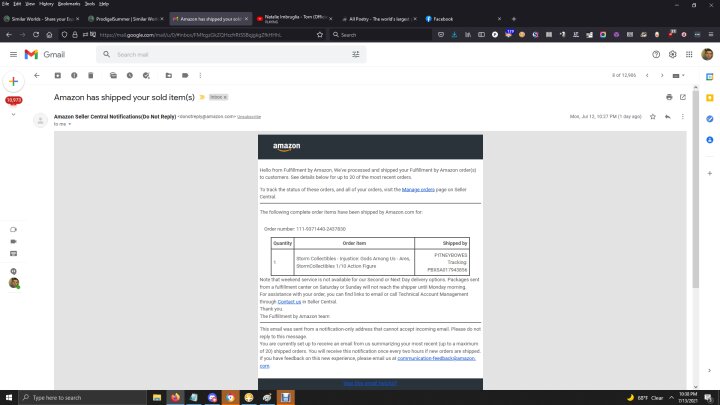
Task: Open Google Tasks side panel
Action: click(x=709, y=118)
